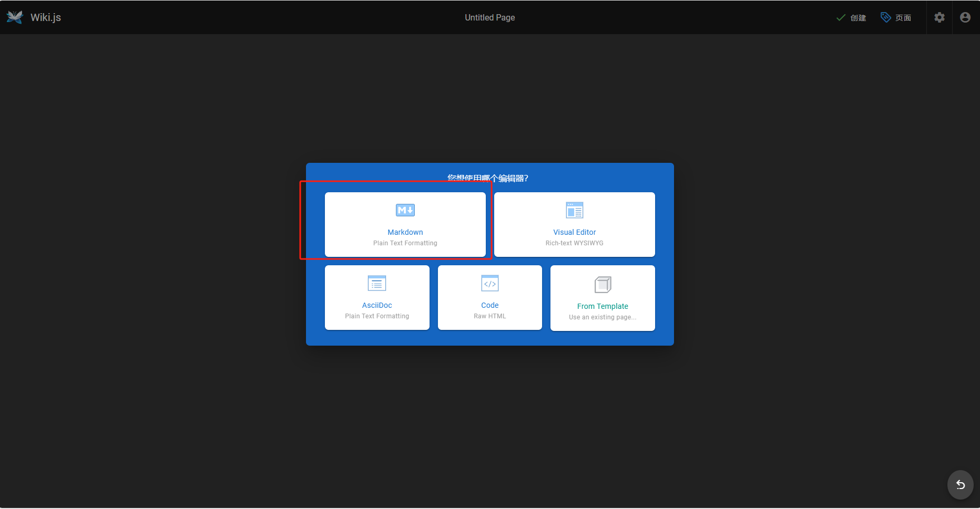Click the Rich-text WYSIWYG subtitle
Viewport: 980px width, 509px height.
point(575,243)
